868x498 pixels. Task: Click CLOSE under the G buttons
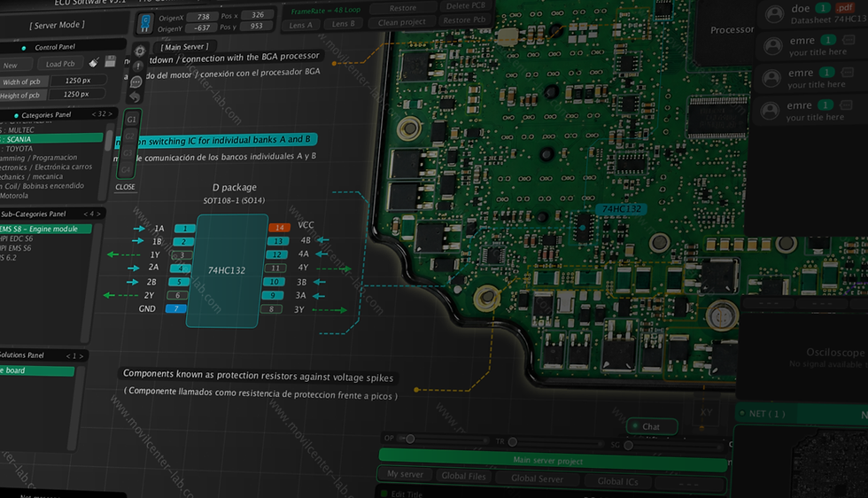[125, 187]
